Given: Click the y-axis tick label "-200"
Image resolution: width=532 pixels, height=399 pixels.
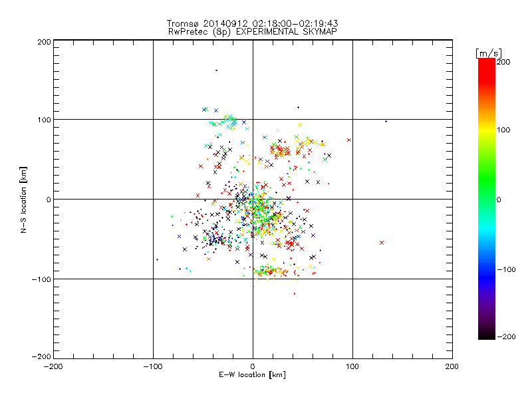Looking at the screenshot, I should tap(41, 357).
